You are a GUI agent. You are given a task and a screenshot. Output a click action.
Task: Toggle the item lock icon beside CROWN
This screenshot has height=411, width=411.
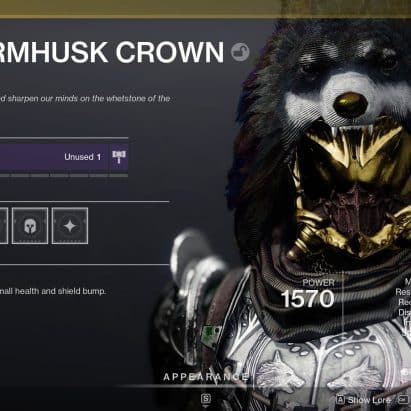[240, 52]
